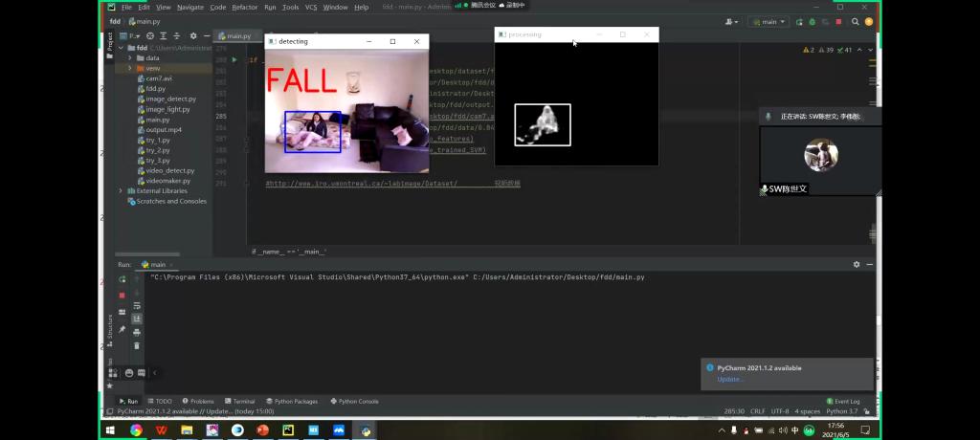Open the user account dropdown
The image size is (980, 440).
click(731, 22)
